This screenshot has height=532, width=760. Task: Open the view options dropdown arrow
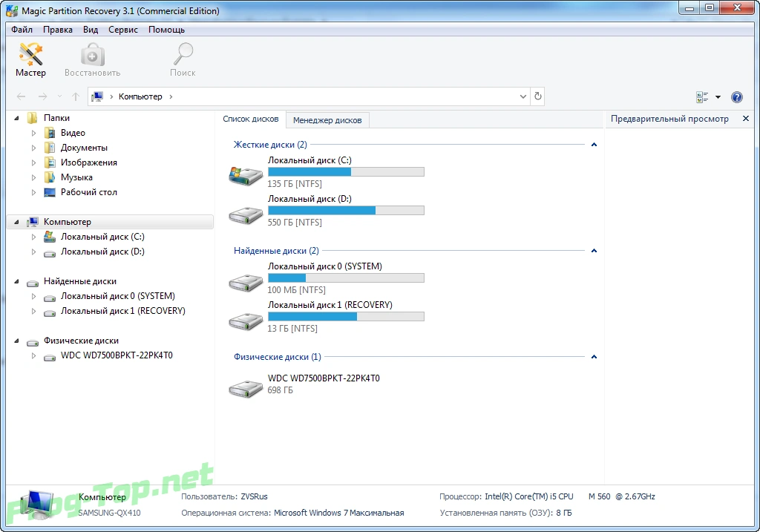718,97
